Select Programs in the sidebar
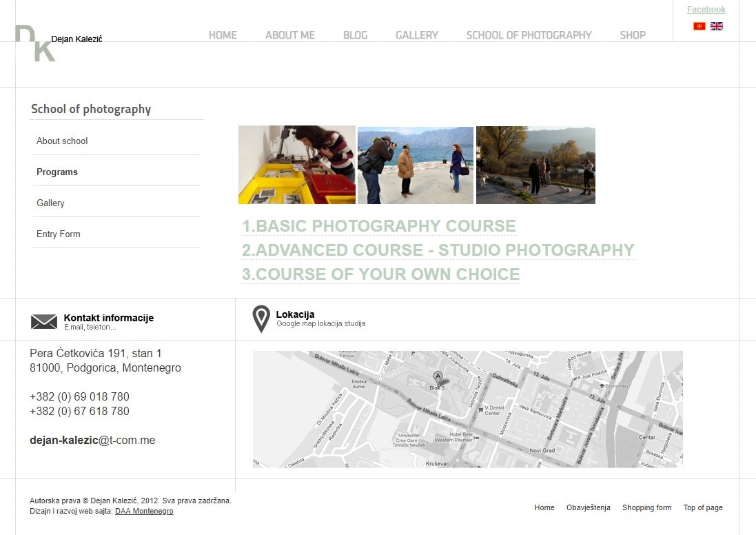756x535 pixels. point(57,172)
